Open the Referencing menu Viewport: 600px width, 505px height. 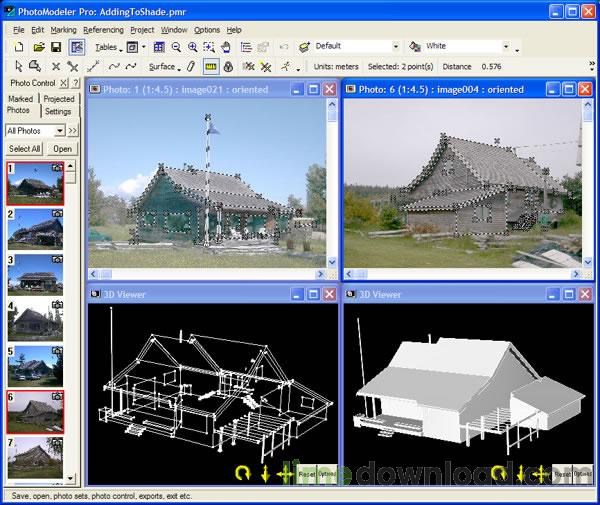(x=103, y=30)
